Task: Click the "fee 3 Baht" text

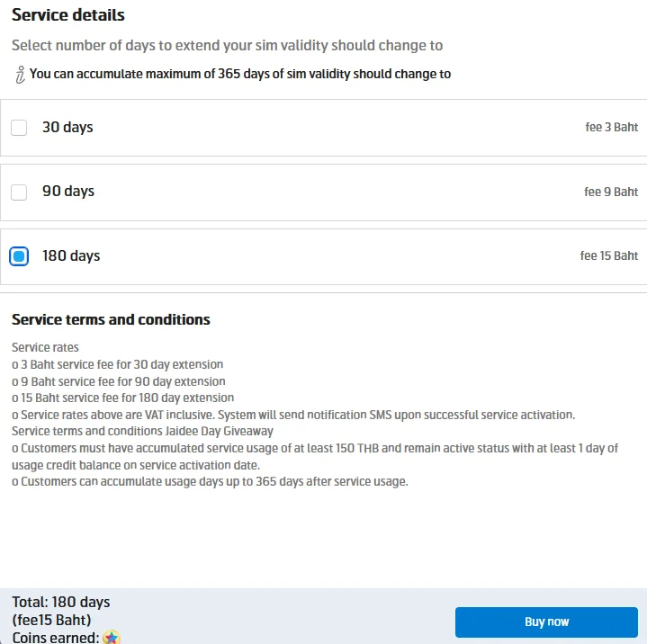Action: (611, 128)
